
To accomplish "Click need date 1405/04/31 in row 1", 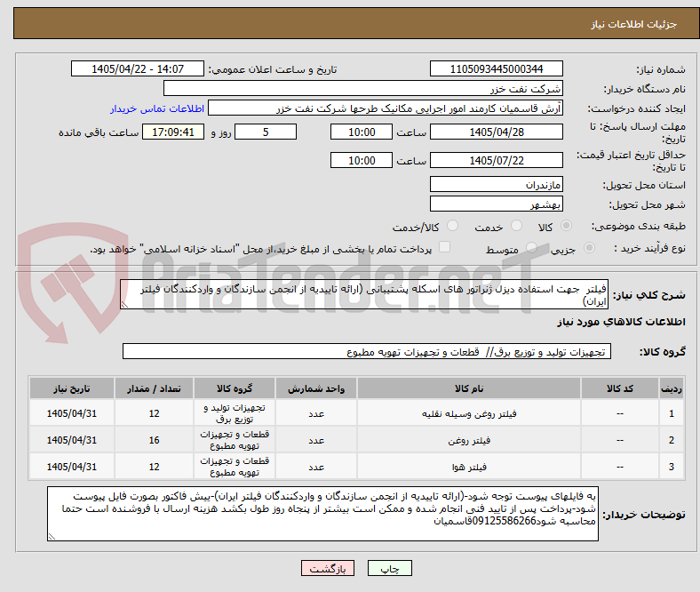I will point(72,413).
